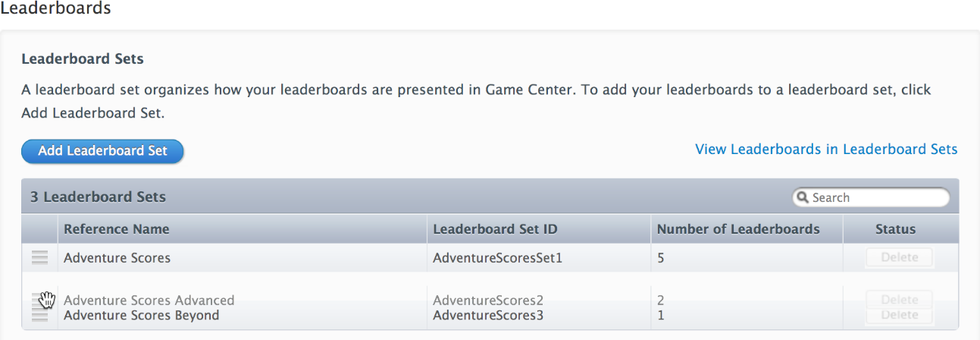Click the Status column header
This screenshot has height=340, width=980.
point(895,229)
